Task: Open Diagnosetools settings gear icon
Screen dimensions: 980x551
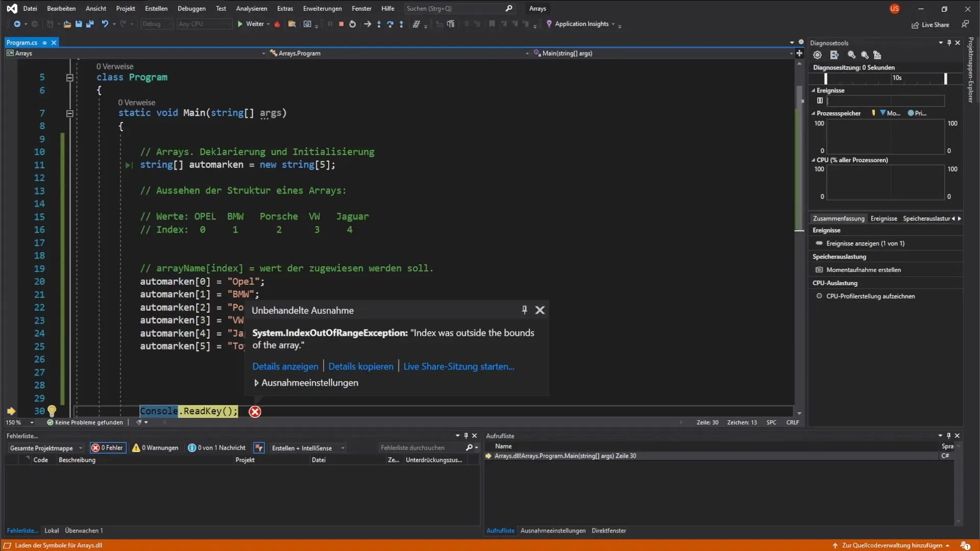Action: [817, 55]
